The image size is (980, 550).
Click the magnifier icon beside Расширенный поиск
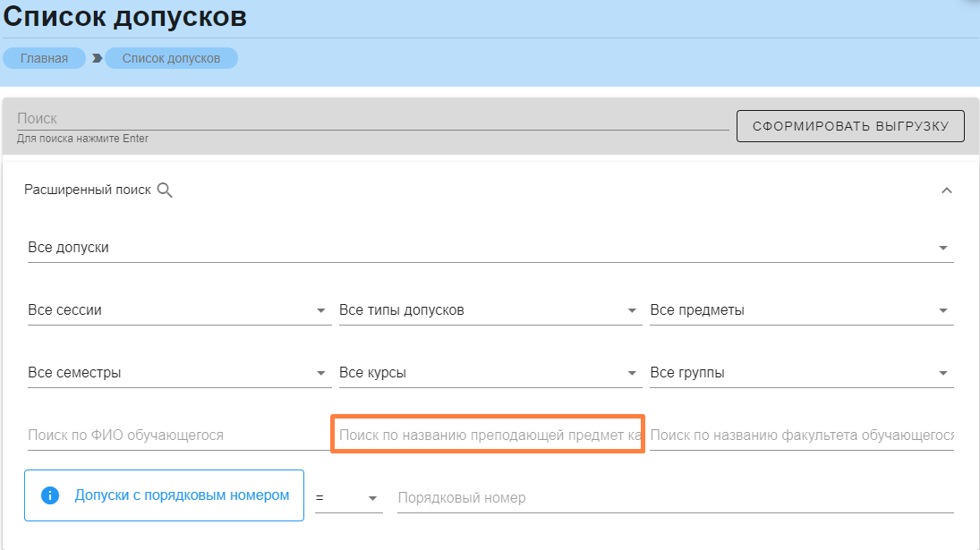tap(165, 190)
